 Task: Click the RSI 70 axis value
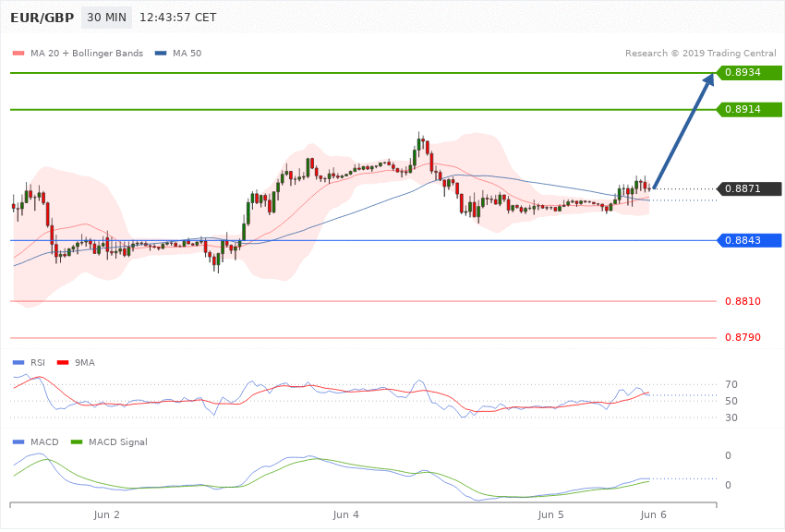click(x=731, y=384)
